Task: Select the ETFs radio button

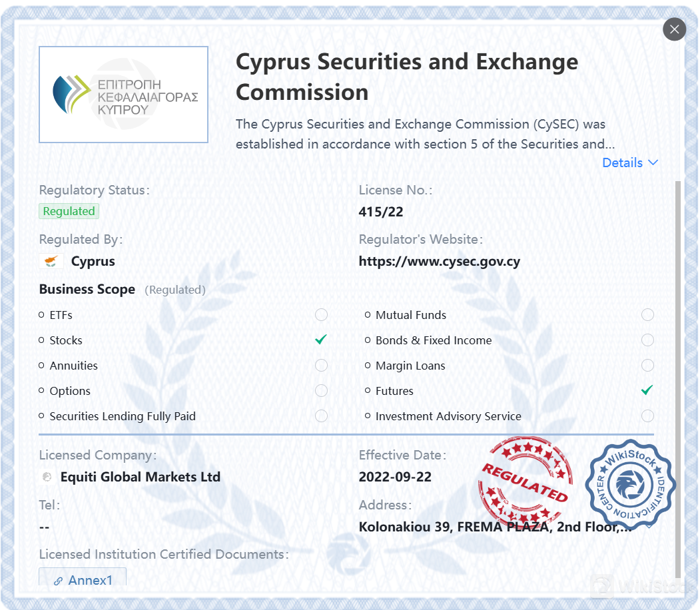Action: tap(321, 314)
